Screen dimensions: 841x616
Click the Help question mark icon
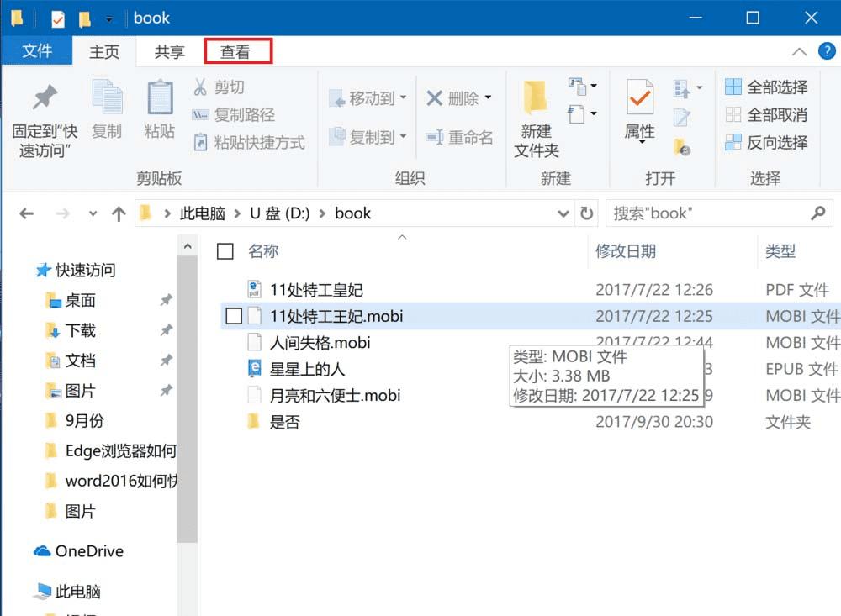827,51
